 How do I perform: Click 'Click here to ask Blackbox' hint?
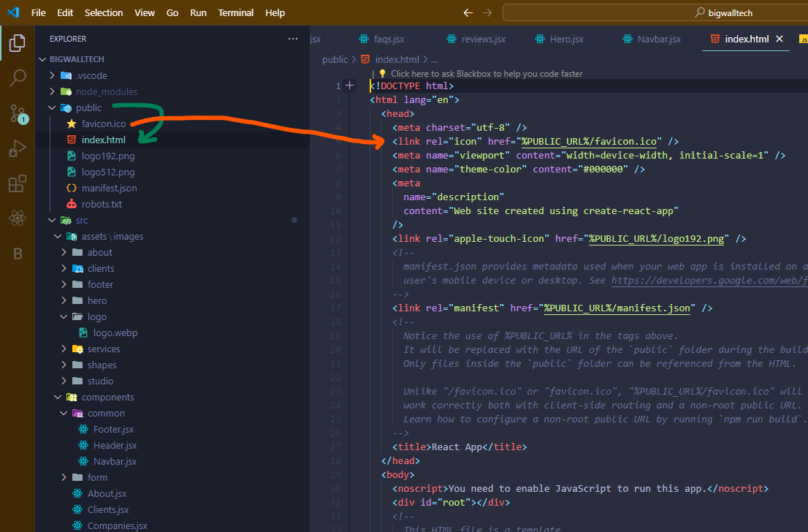point(486,73)
